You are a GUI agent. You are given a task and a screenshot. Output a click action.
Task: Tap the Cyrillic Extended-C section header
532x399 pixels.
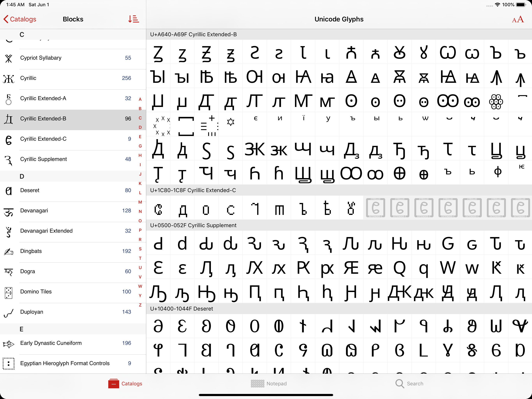coord(339,190)
